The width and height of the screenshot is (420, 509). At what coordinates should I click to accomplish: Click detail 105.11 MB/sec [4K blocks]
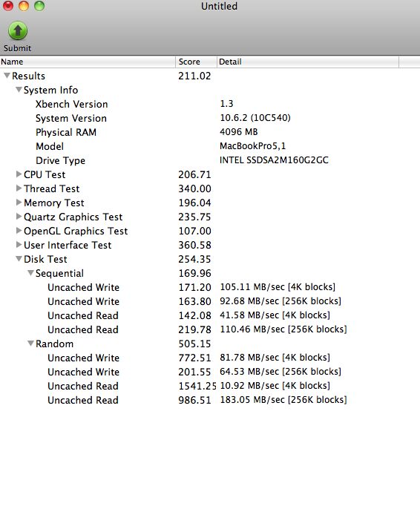pyautogui.click(x=278, y=287)
